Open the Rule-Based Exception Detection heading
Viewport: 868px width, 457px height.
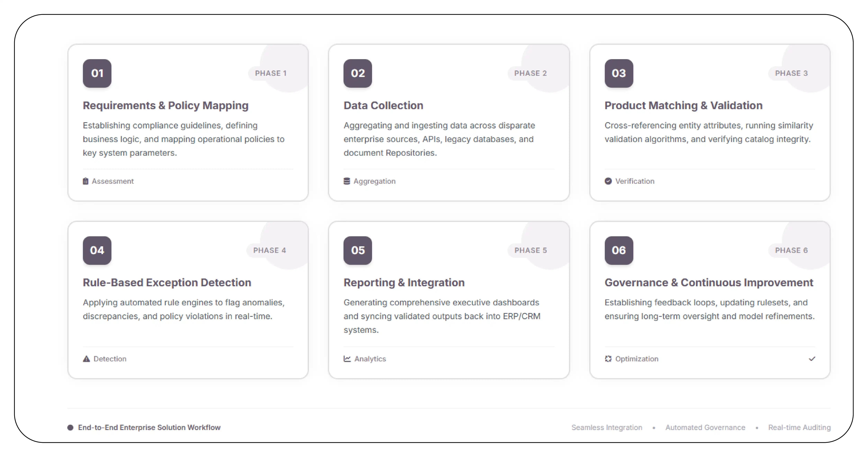point(167,283)
